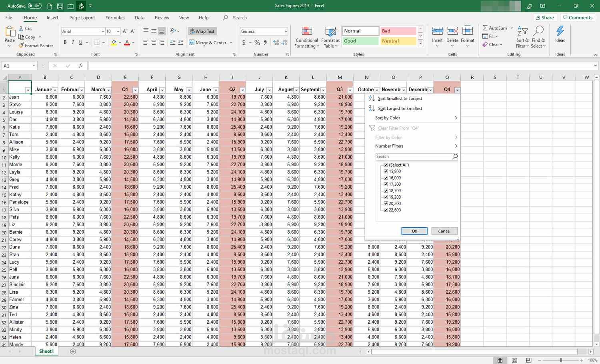Click Increase Decimal icon
600x364 pixels.
tap(276, 42)
